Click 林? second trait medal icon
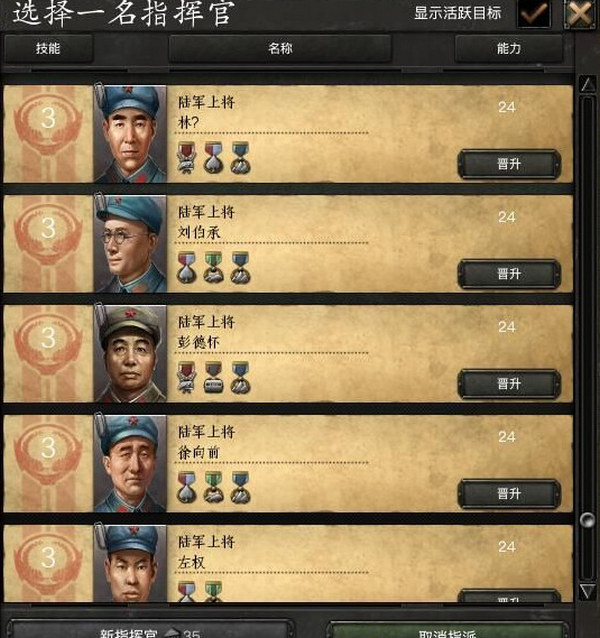Viewport: 600px width, 638px height. click(213, 158)
